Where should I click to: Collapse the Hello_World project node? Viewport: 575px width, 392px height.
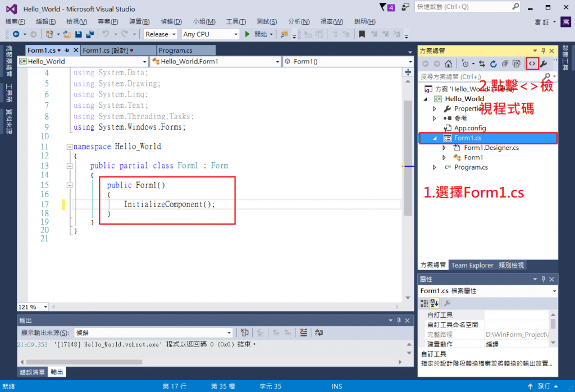click(426, 99)
